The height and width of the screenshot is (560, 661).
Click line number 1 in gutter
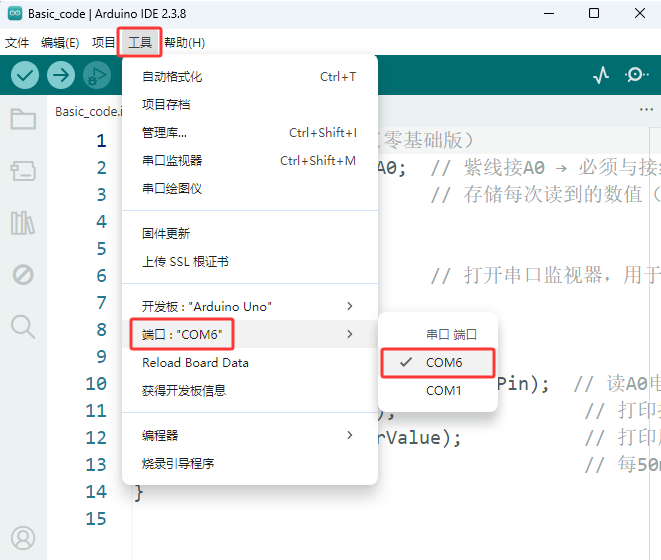(x=101, y=141)
